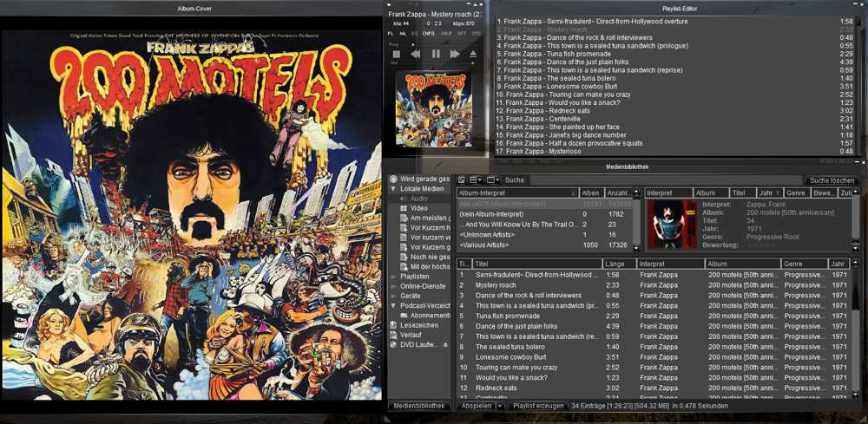Toggle the ML media library button

pyautogui.click(x=402, y=33)
